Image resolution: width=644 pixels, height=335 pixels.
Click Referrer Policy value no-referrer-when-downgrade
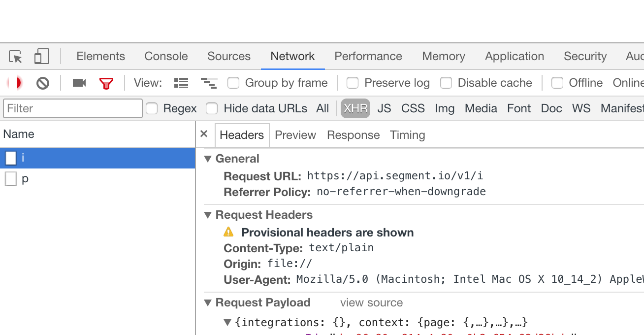point(401,192)
